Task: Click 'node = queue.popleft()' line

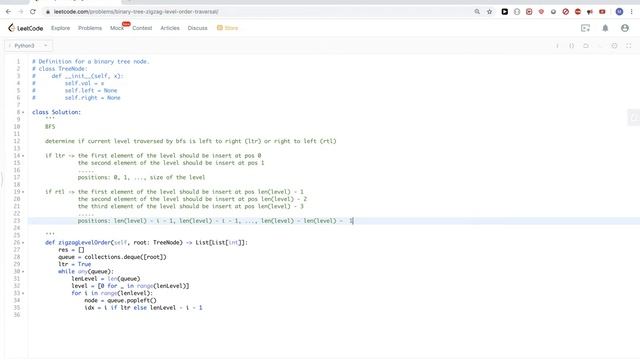Action: [x=120, y=300]
